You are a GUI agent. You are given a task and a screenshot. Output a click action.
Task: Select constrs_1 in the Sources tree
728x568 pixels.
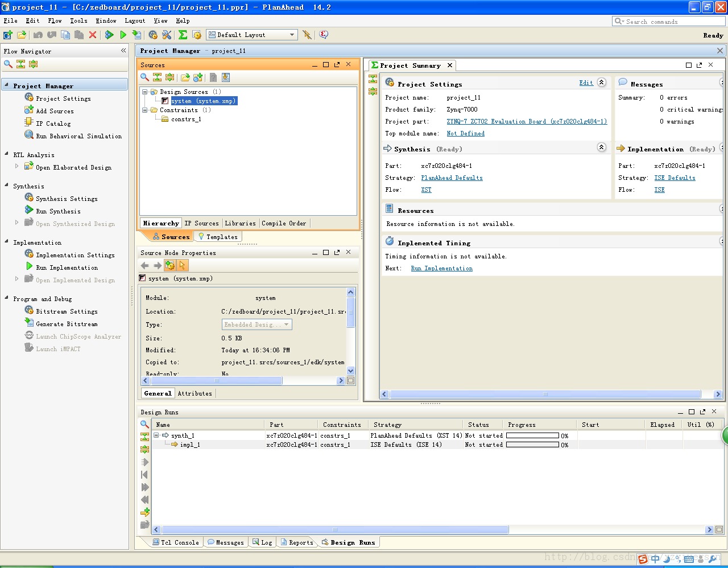tap(186, 119)
